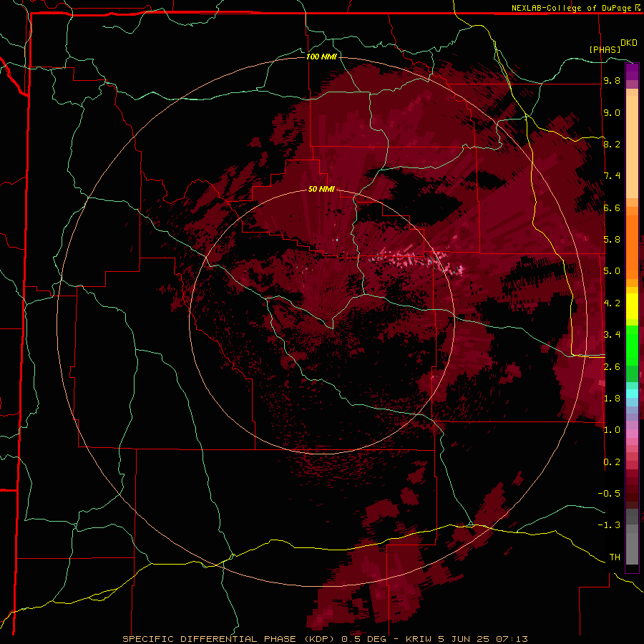This screenshot has width=644, height=644.
Task: Click the 0.2 value on color scale
Action: click(612, 462)
